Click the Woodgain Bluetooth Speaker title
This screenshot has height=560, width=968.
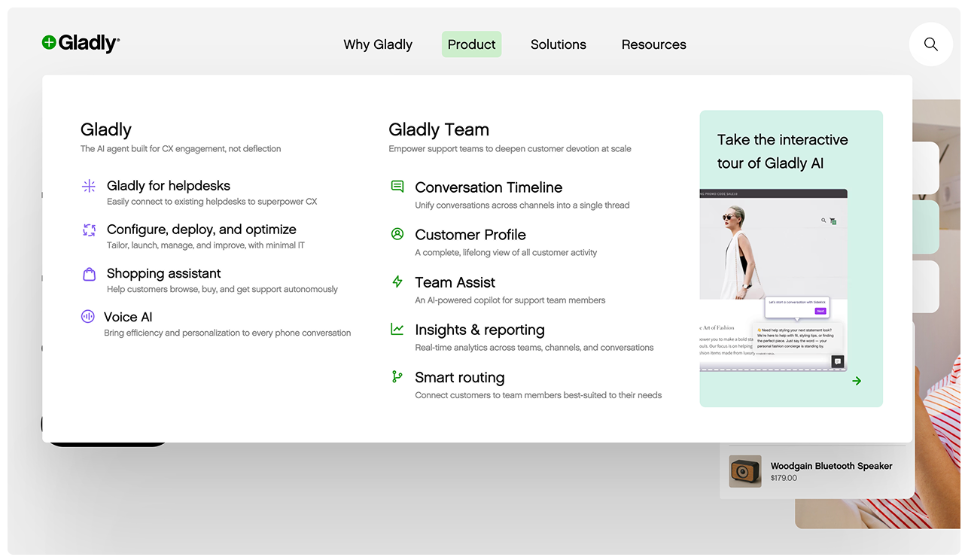(x=832, y=466)
